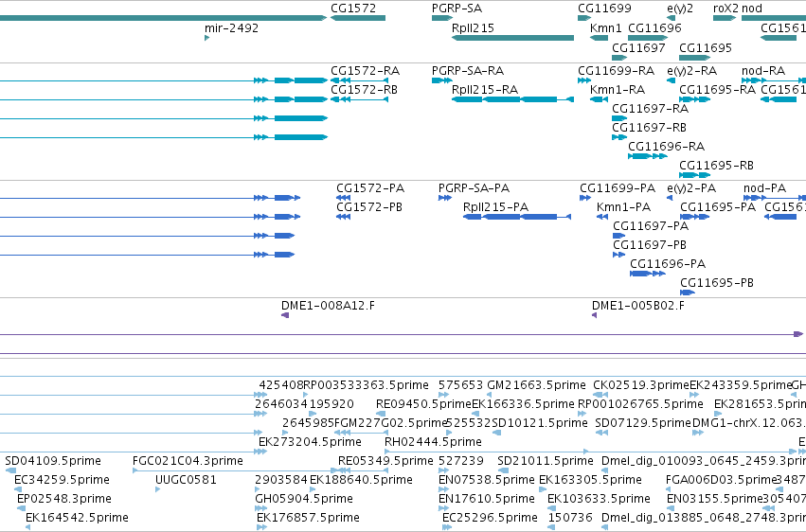Click the CG11695-RA transcript
This screenshot has width=806, height=532.
click(x=694, y=99)
